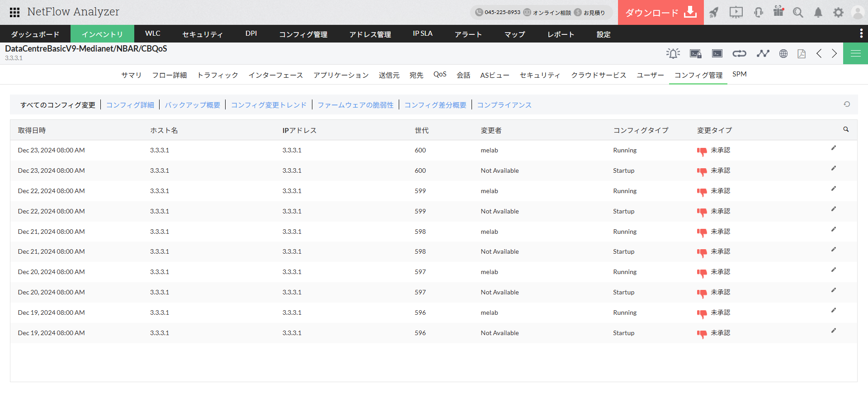
Task: Edit the first Dec 23 Running row
Action: [x=833, y=148]
